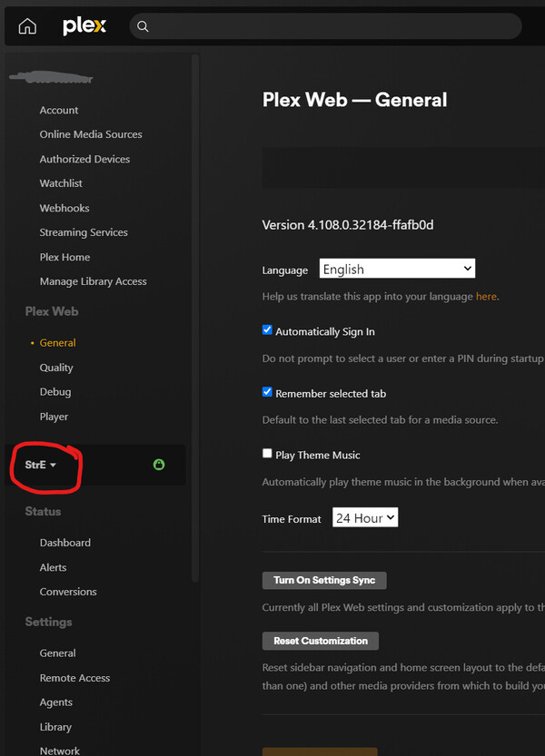View Alerts under Status
Viewport: 545px width, 756px height.
tap(53, 567)
